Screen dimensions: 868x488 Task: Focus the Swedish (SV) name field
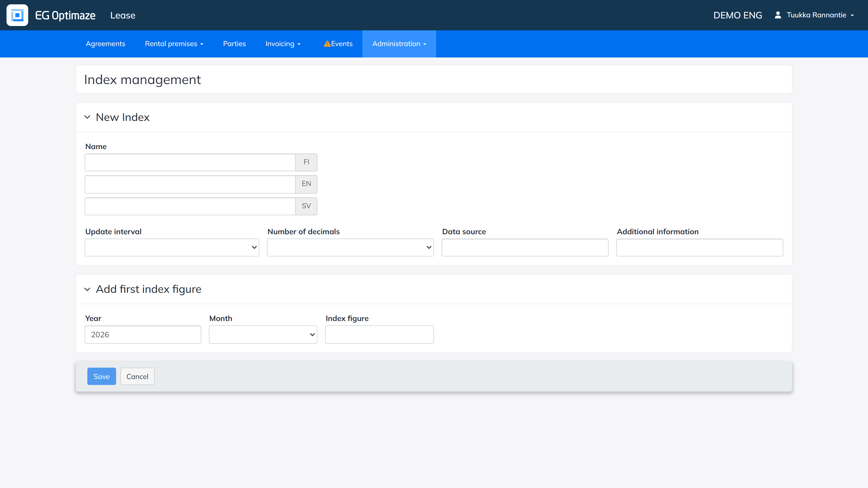click(x=190, y=206)
